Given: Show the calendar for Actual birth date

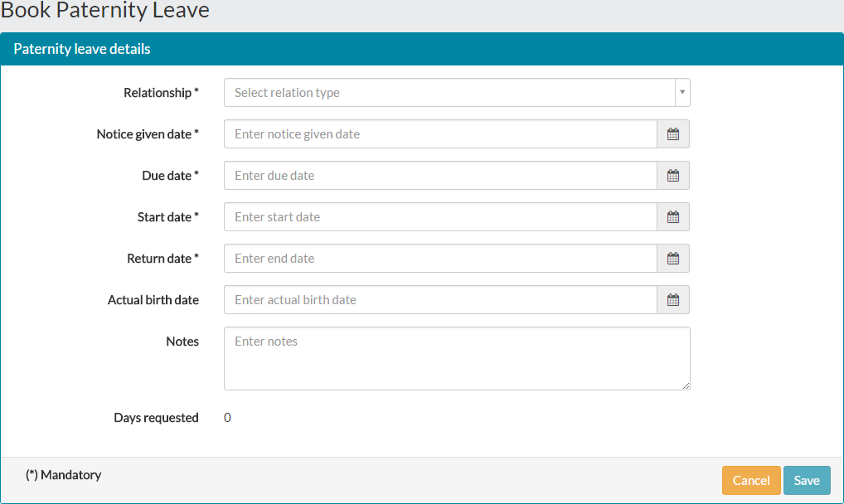Looking at the screenshot, I should [x=673, y=300].
